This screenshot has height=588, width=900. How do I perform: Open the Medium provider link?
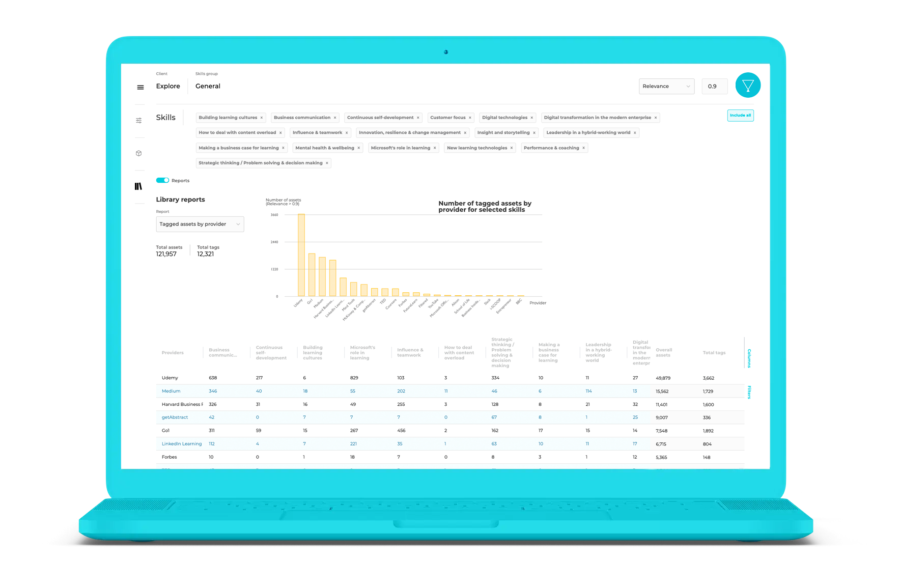(x=171, y=391)
